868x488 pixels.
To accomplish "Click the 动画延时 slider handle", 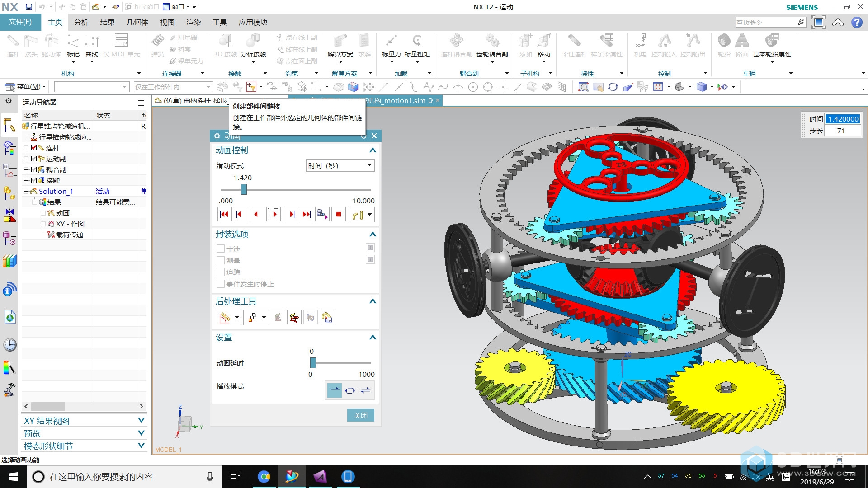I will [313, 362].
